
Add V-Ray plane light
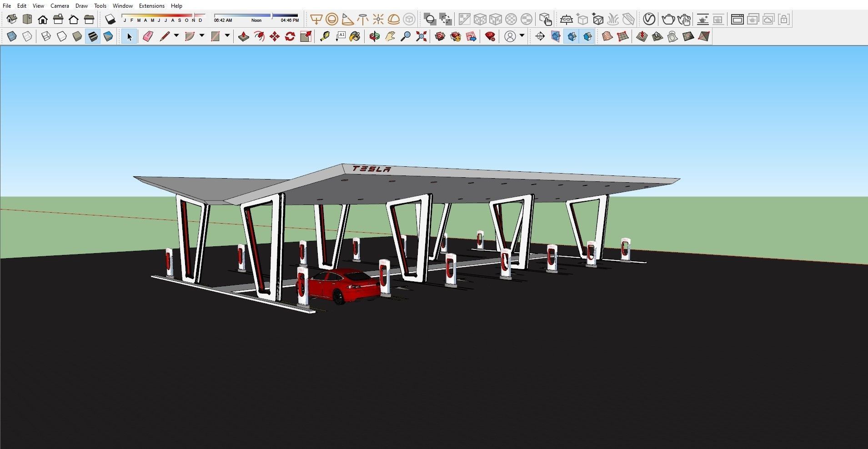click(x=316, y=19)
